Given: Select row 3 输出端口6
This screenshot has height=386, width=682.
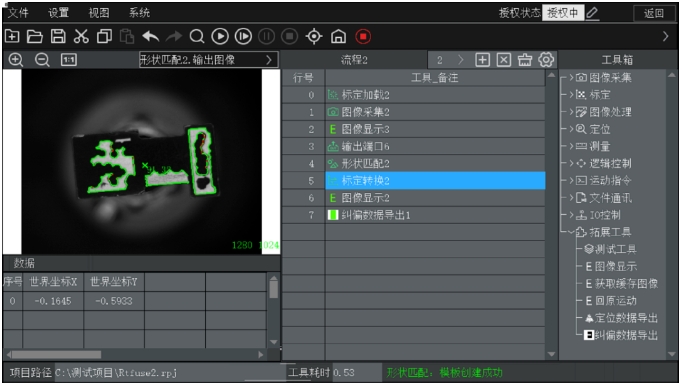Looking at the screenshot, I should [x=435, y=146].
